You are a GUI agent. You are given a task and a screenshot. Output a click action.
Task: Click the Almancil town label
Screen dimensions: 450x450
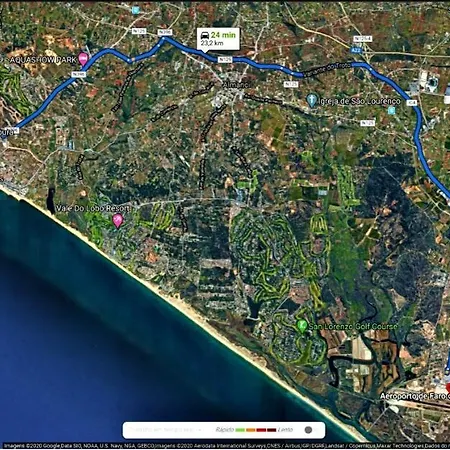pos(236,85)
